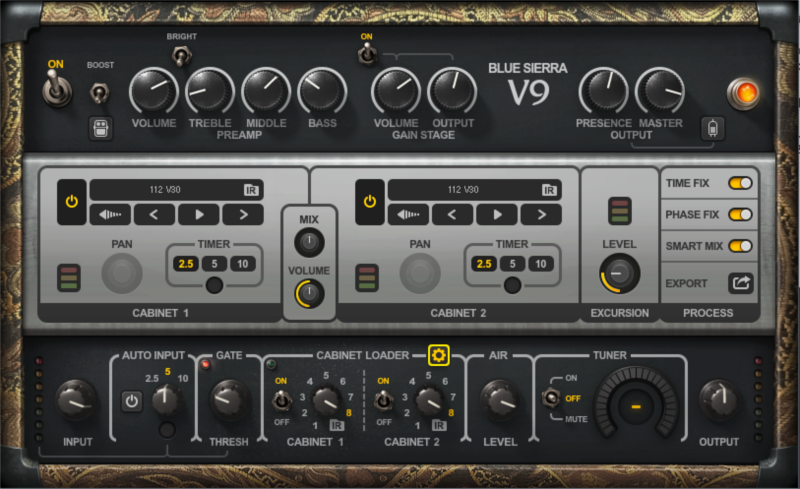800x489 pixels.
Task: Select 2.5 timer in Cabinet 2
Action: 484,263
